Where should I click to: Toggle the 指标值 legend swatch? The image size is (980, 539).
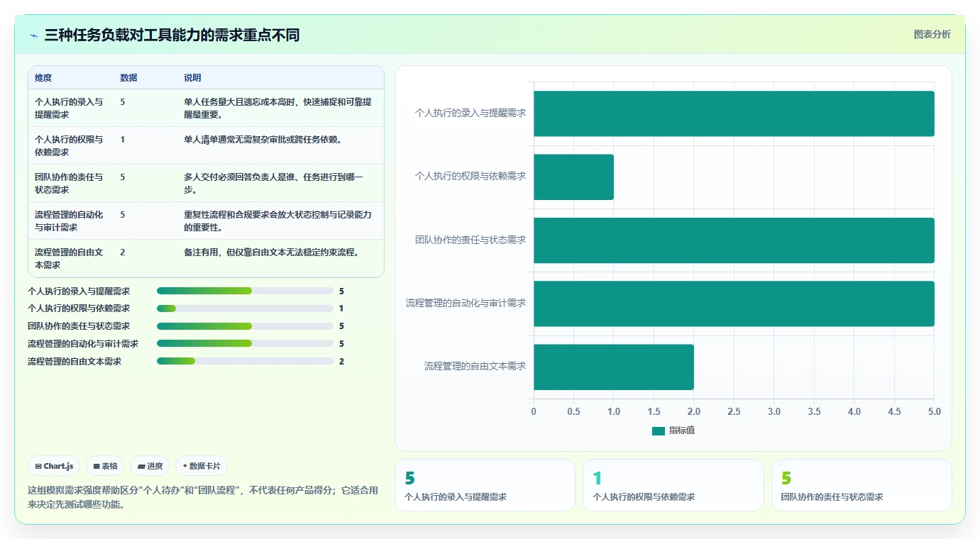[x=658, y=430]
